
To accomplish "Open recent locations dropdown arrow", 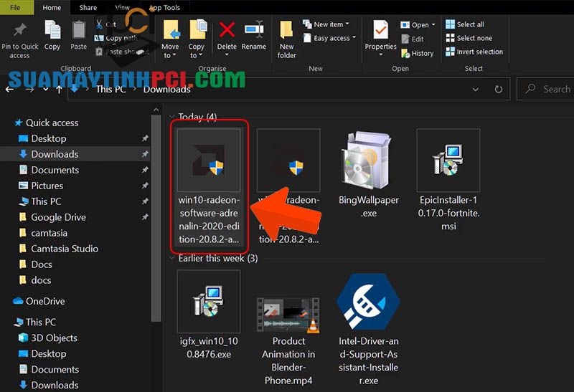I will [45, 90].
